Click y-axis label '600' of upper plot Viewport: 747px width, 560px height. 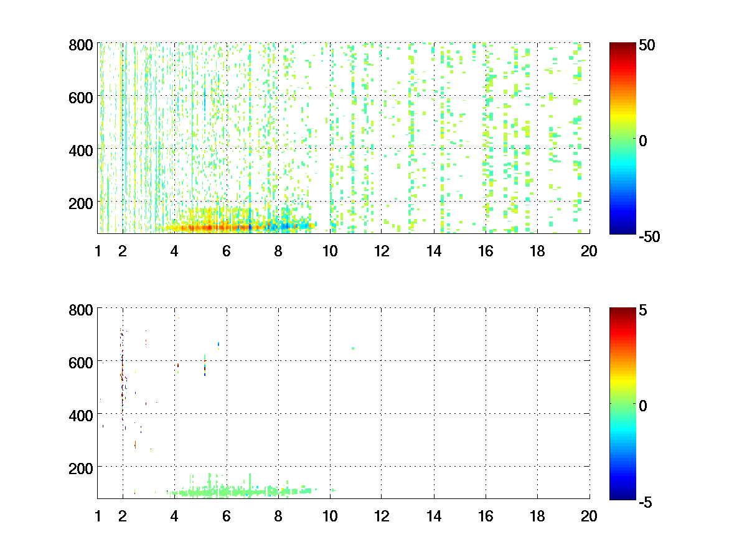[82, 98]
